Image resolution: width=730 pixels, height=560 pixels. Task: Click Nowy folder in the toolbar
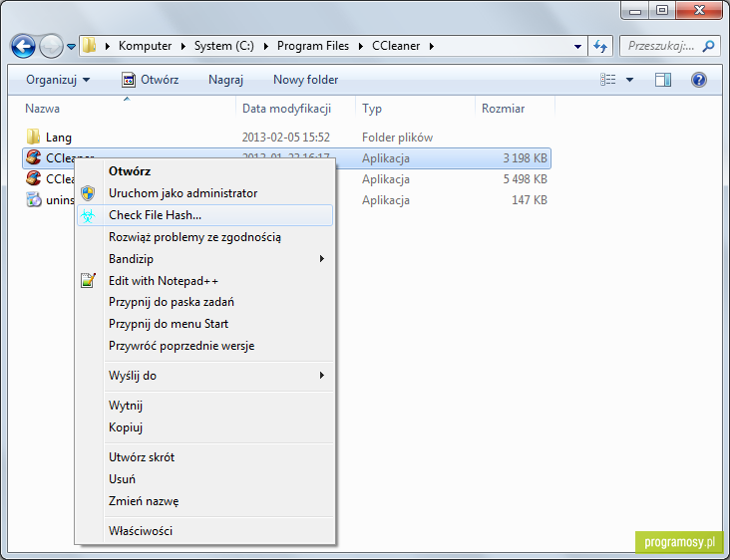tap(305, 80)
